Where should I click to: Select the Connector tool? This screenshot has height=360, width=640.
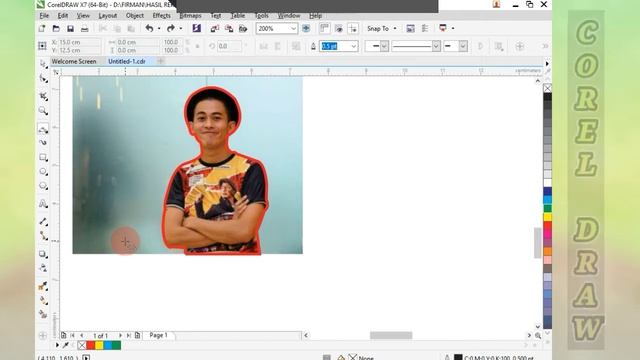click(x=43, y=236)
